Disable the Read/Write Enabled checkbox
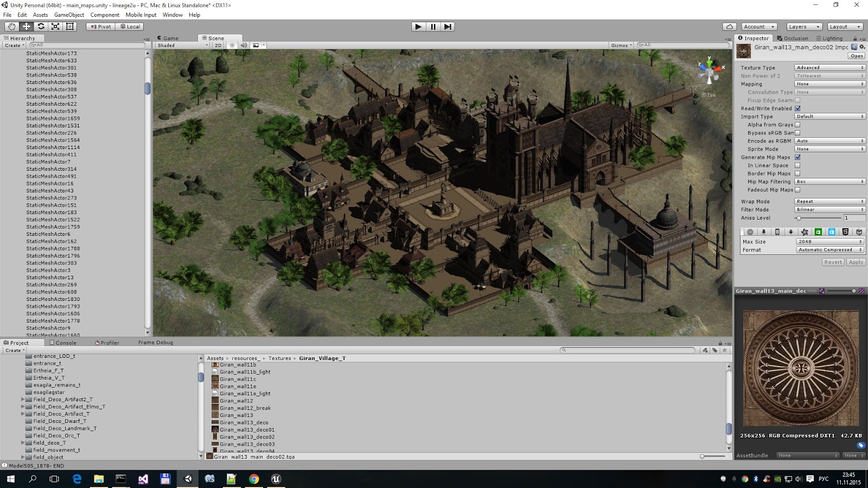Screen dimensions: 868x488 click(x=797, y=108)
